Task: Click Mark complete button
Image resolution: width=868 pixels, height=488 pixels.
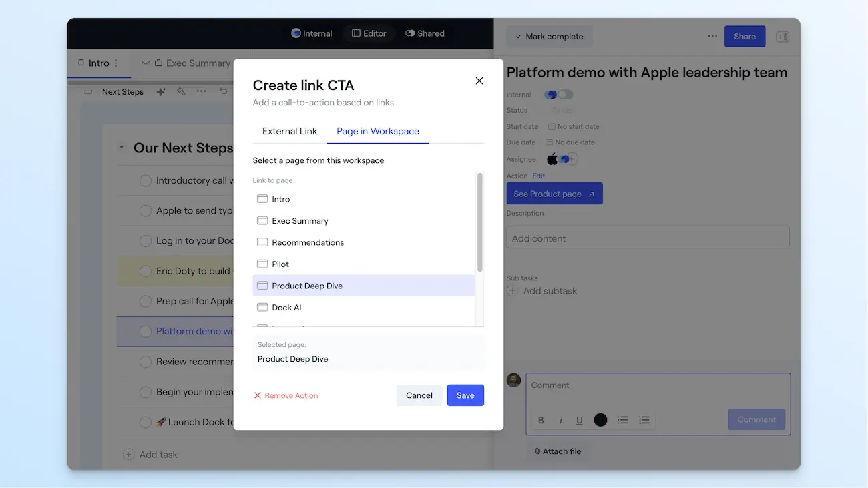Action: 550,37
